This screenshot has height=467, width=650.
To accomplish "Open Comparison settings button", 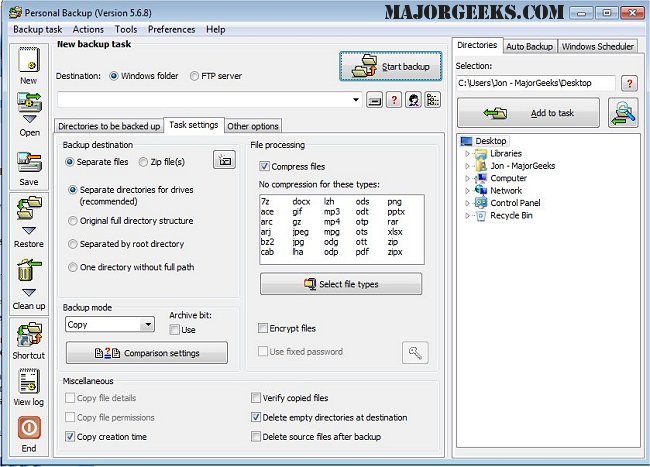I will coord(147,353).
